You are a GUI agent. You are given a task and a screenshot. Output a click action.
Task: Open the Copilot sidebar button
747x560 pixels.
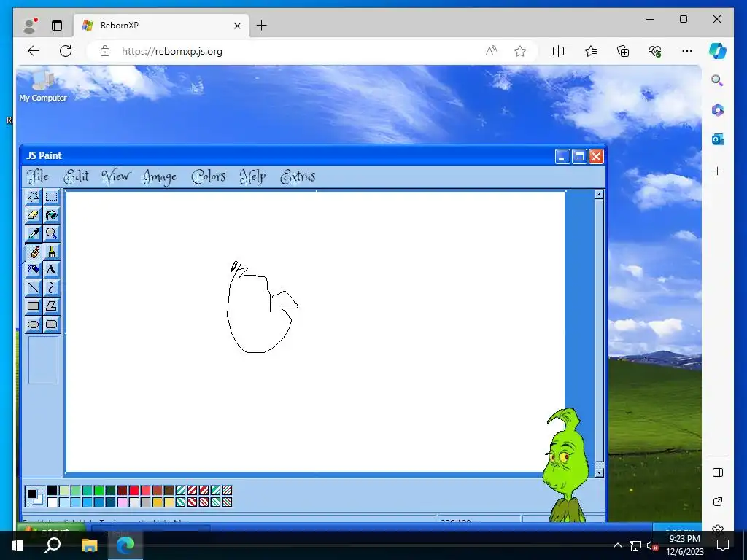click(x=718, y=51)
